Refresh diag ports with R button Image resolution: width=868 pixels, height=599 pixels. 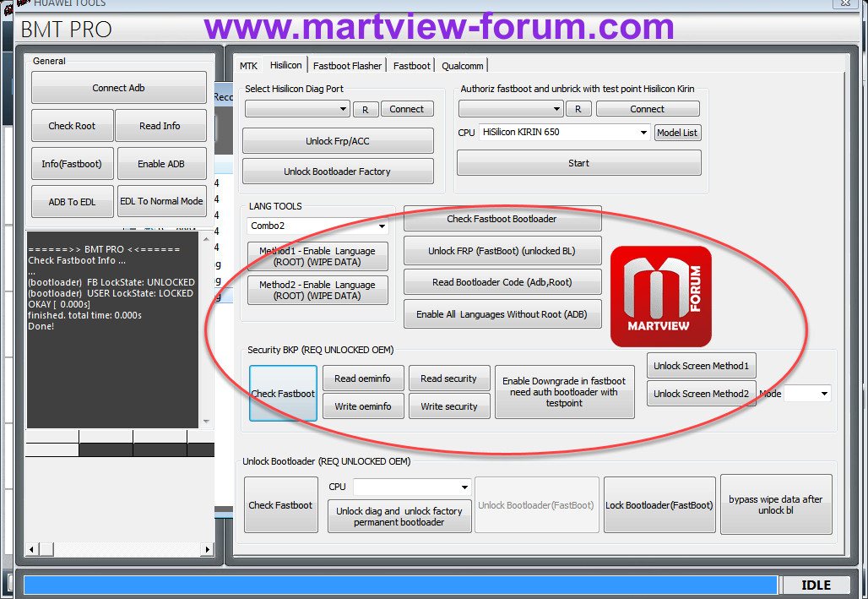pos(366,110)
